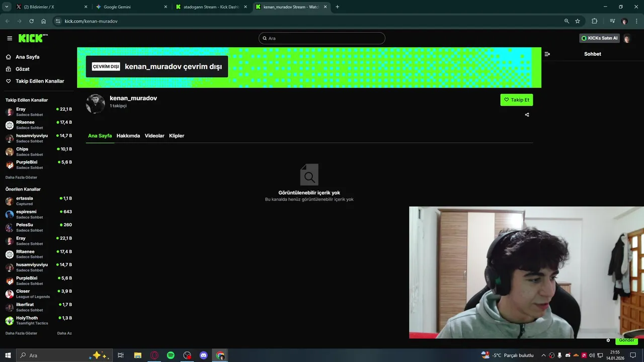Image resolution: width=644 pixels, height=362 pixels.
Task: Open Chrome profile avatar
Action: pyautogui.click(x=624, y=21)
